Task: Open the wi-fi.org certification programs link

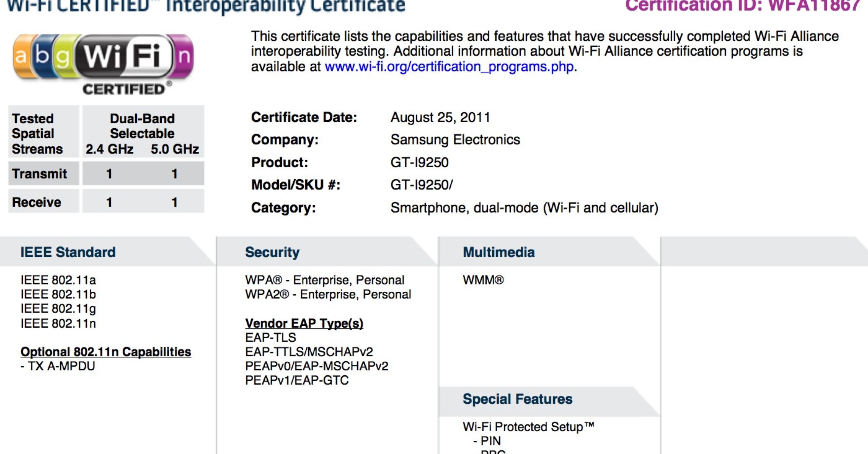Action: tap(449, 67)
